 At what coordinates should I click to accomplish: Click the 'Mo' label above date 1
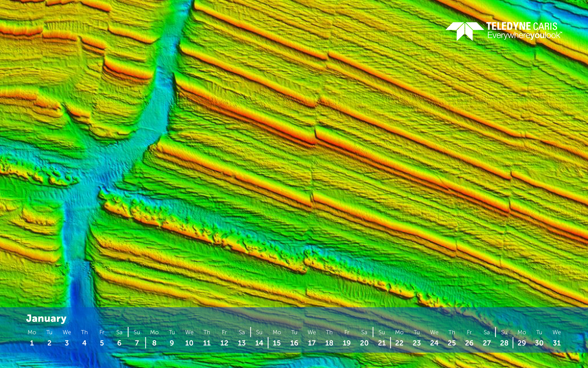pyautogui.click(x=32, y=332)
